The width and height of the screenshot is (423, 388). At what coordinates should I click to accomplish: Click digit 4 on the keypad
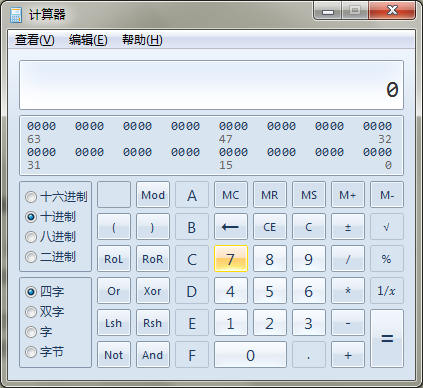point(231,291)
